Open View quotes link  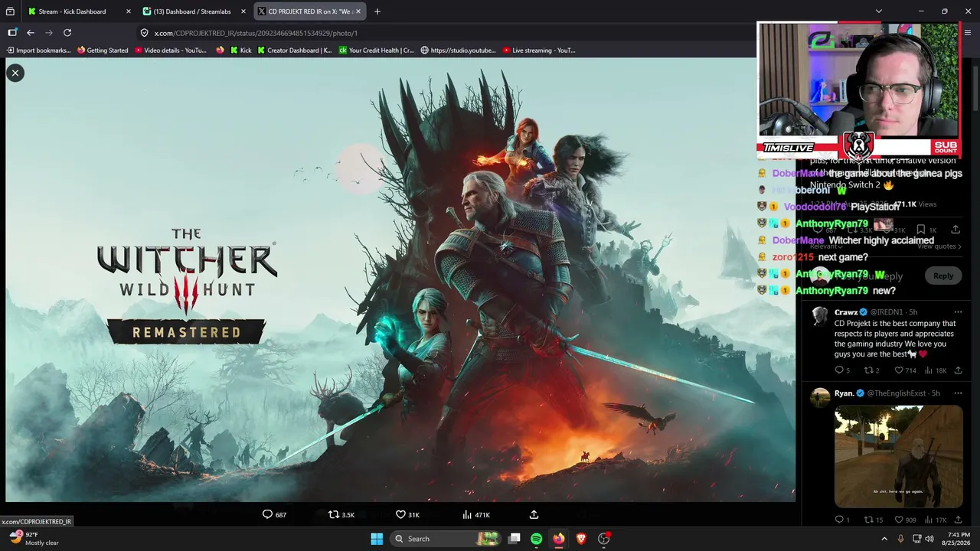(x=939, y=246)
